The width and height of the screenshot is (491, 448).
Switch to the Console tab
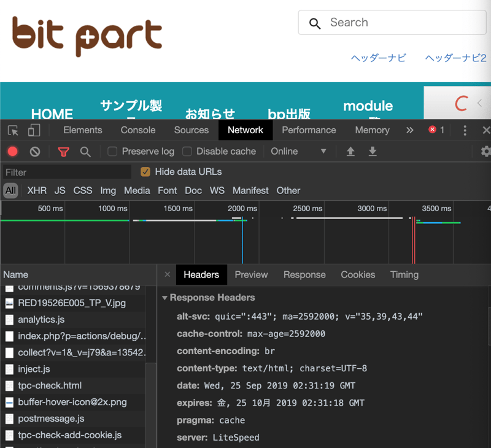[x=138, y=130]
